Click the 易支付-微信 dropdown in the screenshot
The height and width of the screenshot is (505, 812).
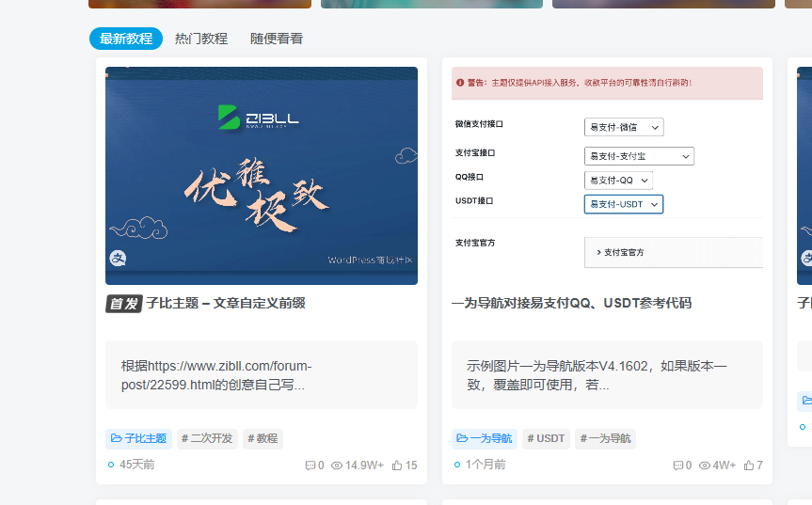click(624, 127)
